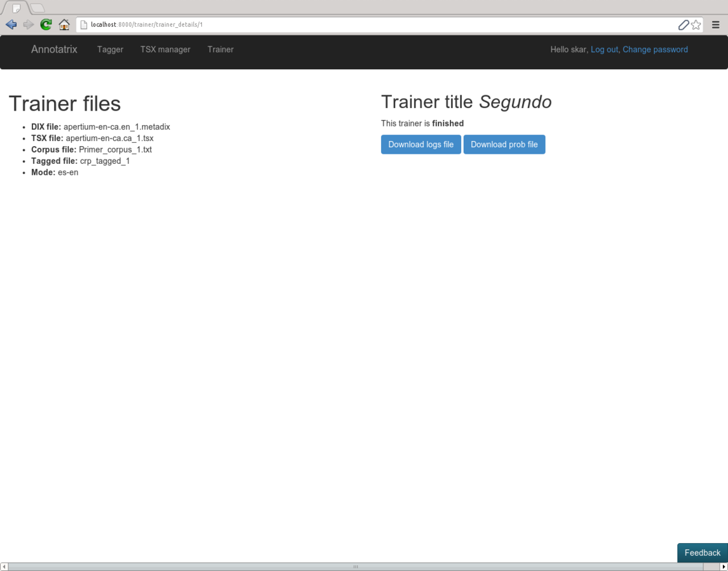Click the pen icon in the address bar
This screenshot has height=571, width=728.
tap(684, 25)
